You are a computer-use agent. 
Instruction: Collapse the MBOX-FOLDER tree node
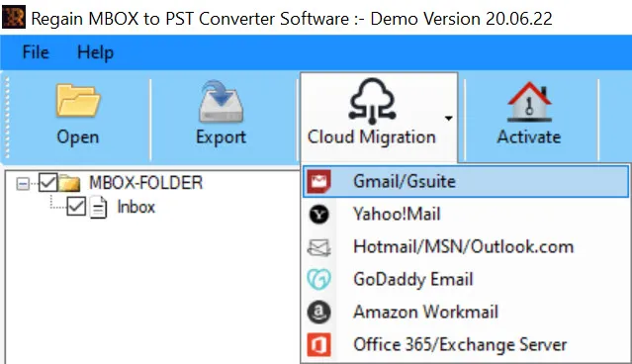tap(23, 184)
